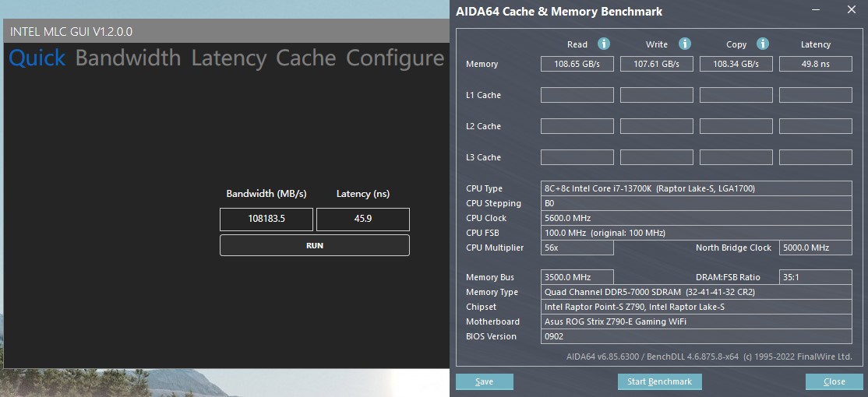Select Latency value 45.9 field
This screenshot has height=397, width=868.
[362, 219]
